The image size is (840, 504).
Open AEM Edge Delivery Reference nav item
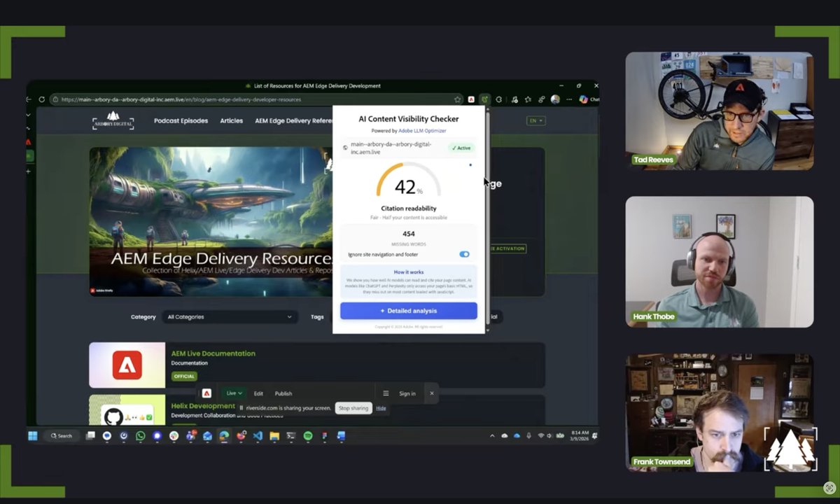tap(293, 120)
